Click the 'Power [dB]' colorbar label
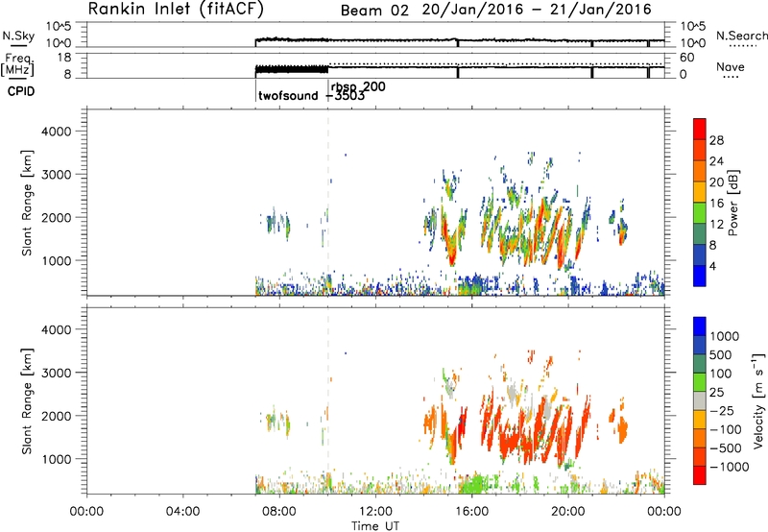Screen dimensions: 768x532 pyautogui.click(x=732, y=203)
